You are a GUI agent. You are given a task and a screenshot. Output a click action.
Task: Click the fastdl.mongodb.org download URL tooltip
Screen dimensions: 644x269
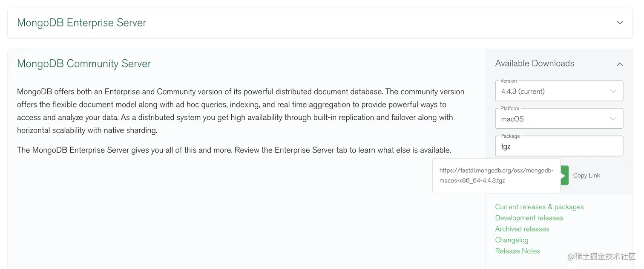click(496, 175)
